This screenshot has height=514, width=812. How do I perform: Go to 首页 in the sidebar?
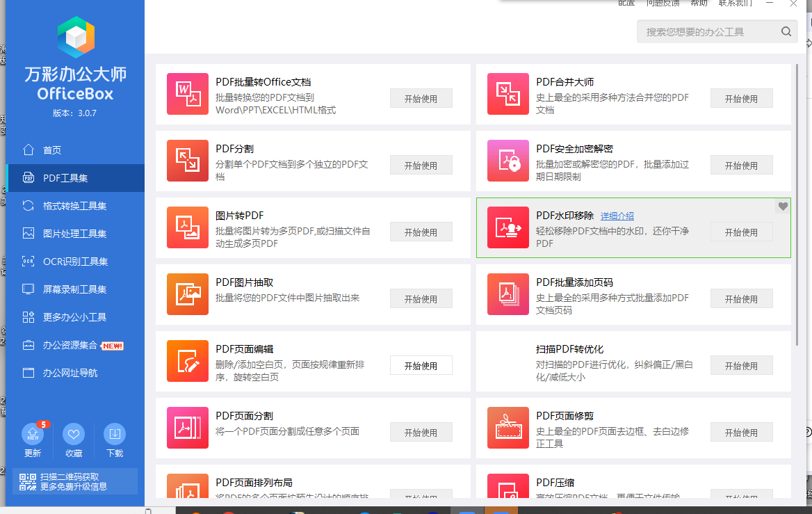click(75, 150)
